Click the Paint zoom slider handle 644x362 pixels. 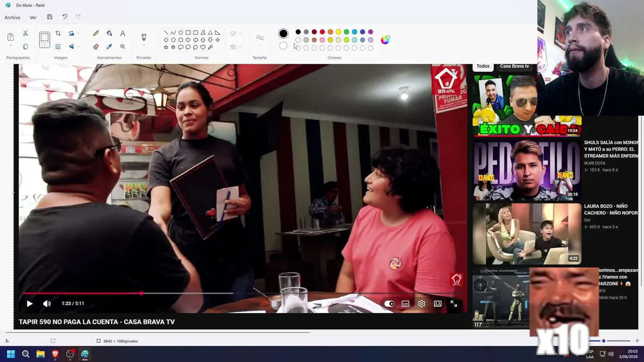pyautogui.click(x=604, y=341)
